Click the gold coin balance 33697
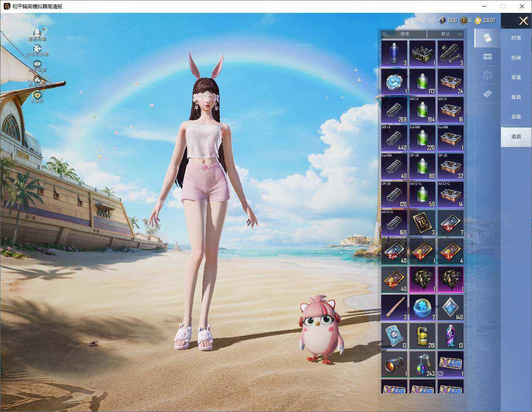This screenshot has height=412, width=532. point(485,20)
